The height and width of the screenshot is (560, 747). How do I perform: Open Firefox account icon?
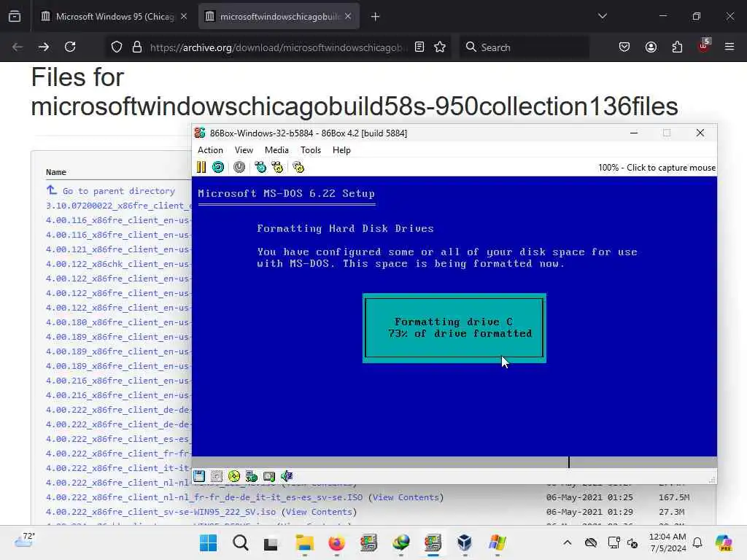coord(651,47)
